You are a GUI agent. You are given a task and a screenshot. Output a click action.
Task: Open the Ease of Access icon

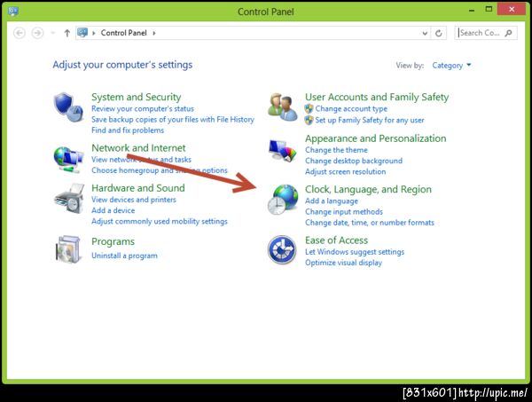coord(282,250)
